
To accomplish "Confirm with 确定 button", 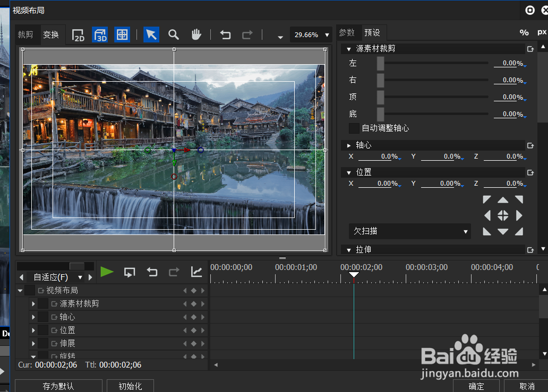I will tap(476, 386).
